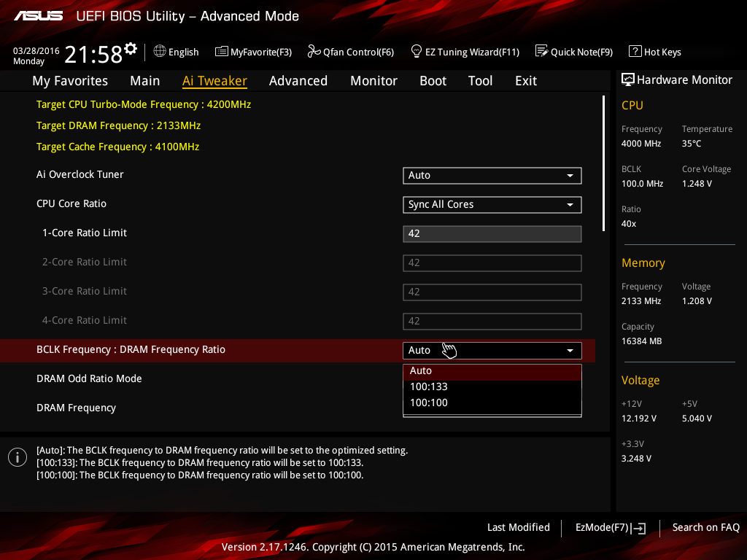Viewport: 747px width, 560px height.
Task: Click the 03/28/2016 date text
Action: point(36,50)
